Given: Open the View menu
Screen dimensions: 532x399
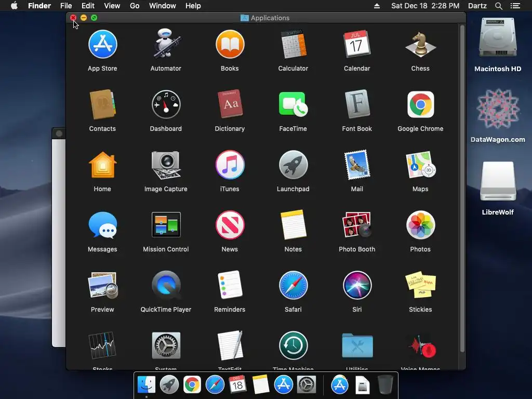Looking at the screenshot, I should pyautogui.click(x=112, y=6).
